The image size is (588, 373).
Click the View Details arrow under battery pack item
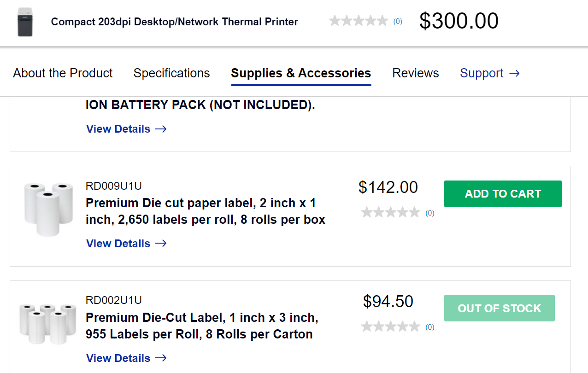point(161,129)
